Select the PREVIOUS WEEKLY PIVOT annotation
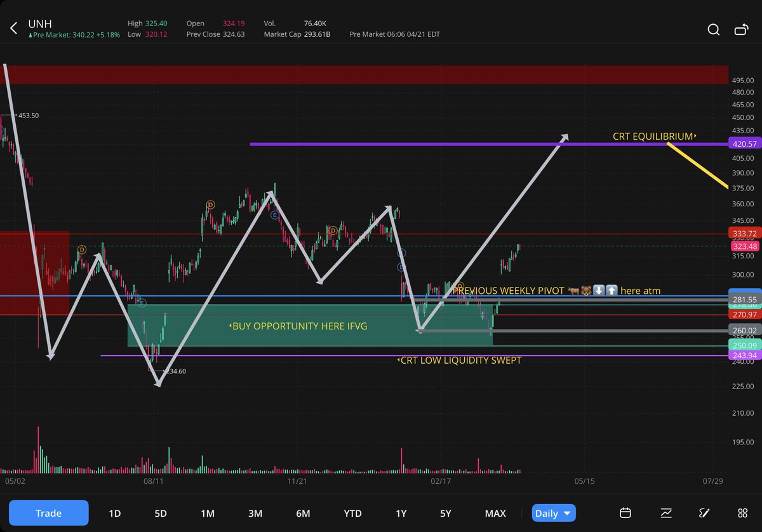This screenshot has height=532, width=762. point(556,291)
